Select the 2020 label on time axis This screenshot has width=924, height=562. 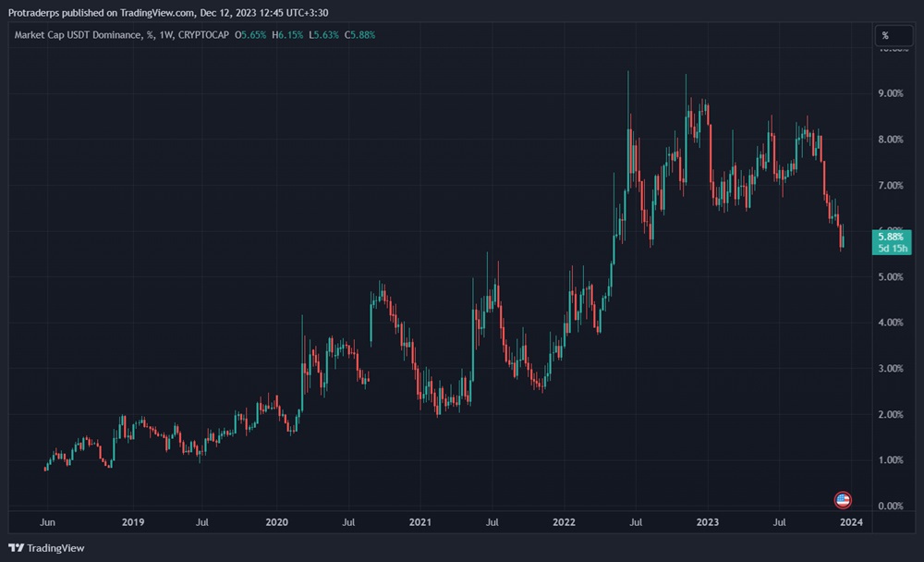click(276, 522)
